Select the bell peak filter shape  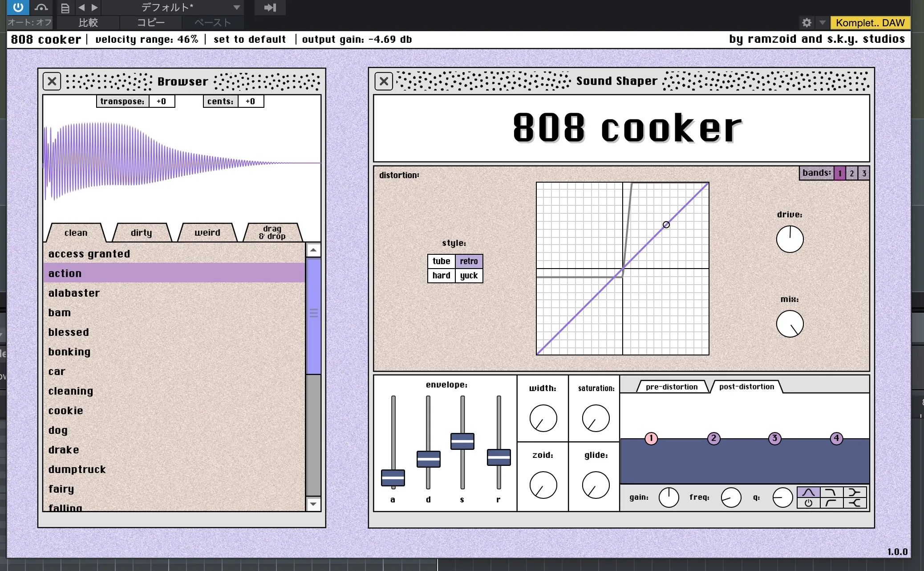coord(808,492)
